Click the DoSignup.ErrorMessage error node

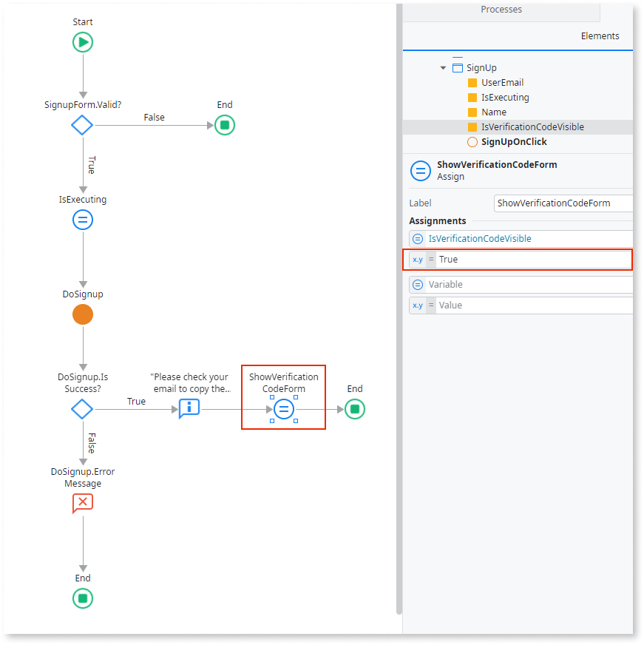click(83, 504)
